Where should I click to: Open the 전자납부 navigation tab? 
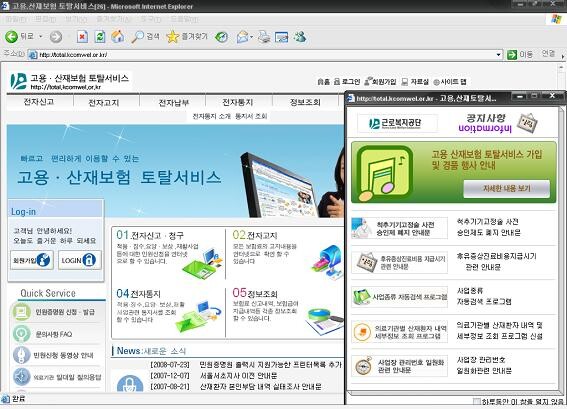pyautogui.click(x=174, y=102)
